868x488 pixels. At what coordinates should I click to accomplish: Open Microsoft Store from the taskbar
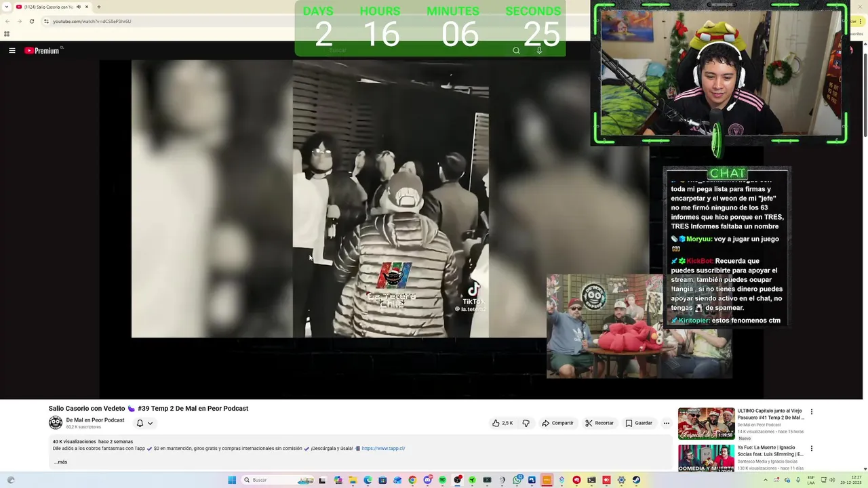click(382, 480)
